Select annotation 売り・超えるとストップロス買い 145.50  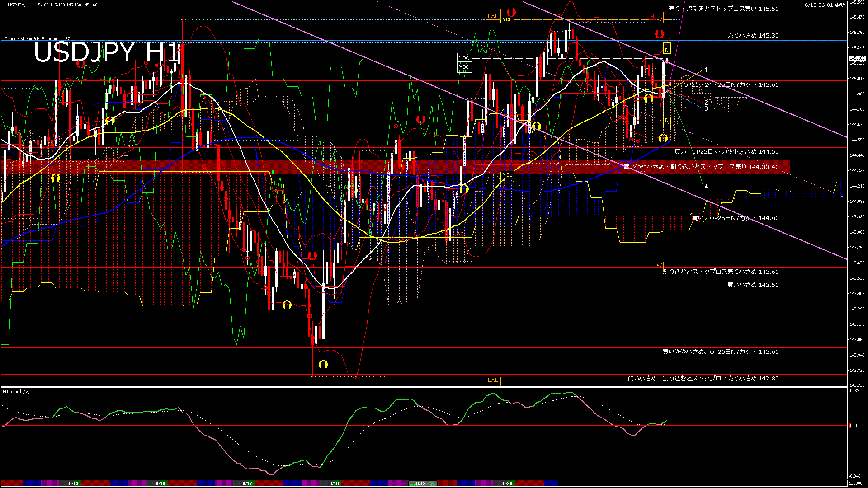point(724,9)
